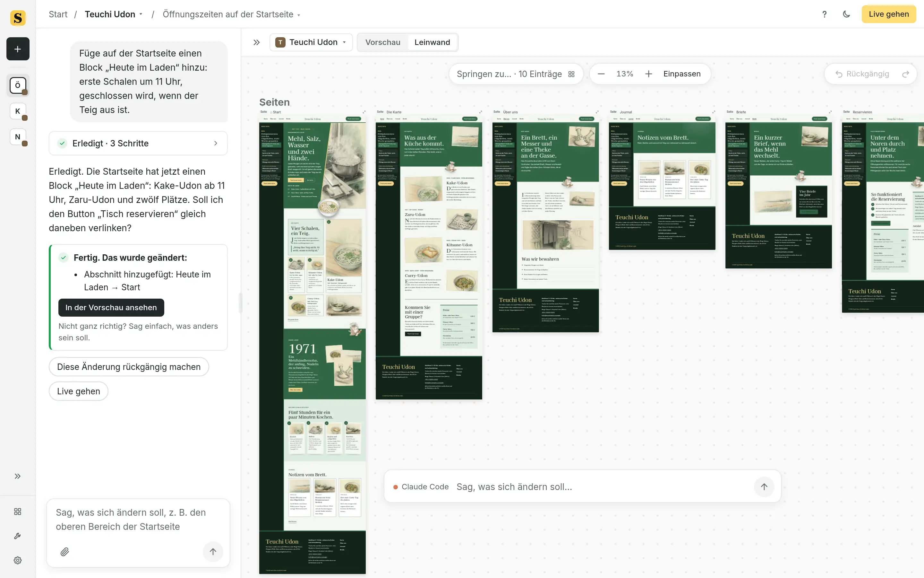The width and height of the screenshot is (924, 578).
Task: Select the Journal page thumbnail
Action: [x=662, y=183]
